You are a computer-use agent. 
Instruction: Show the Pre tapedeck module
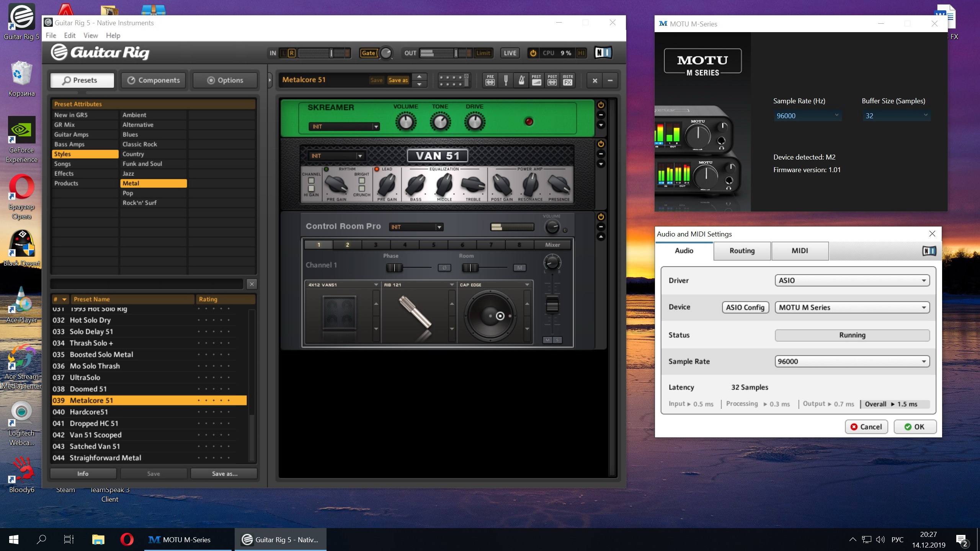pos(490,80)
